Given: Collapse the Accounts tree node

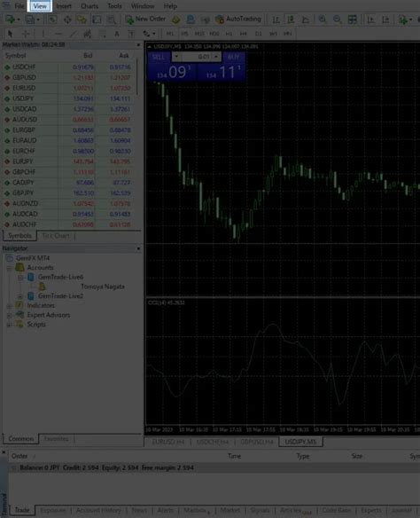Looking at the screenshot, I should click(9, 268).
